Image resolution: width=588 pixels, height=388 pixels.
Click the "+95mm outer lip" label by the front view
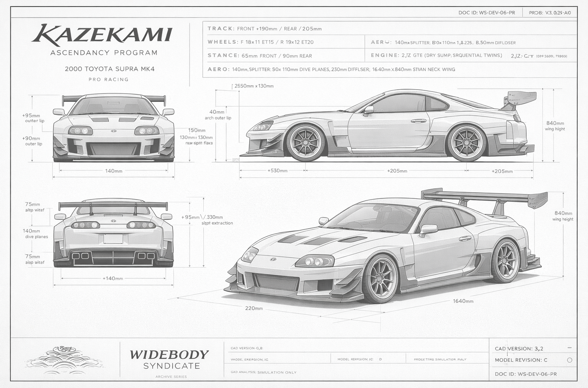(x=33, y=118)
